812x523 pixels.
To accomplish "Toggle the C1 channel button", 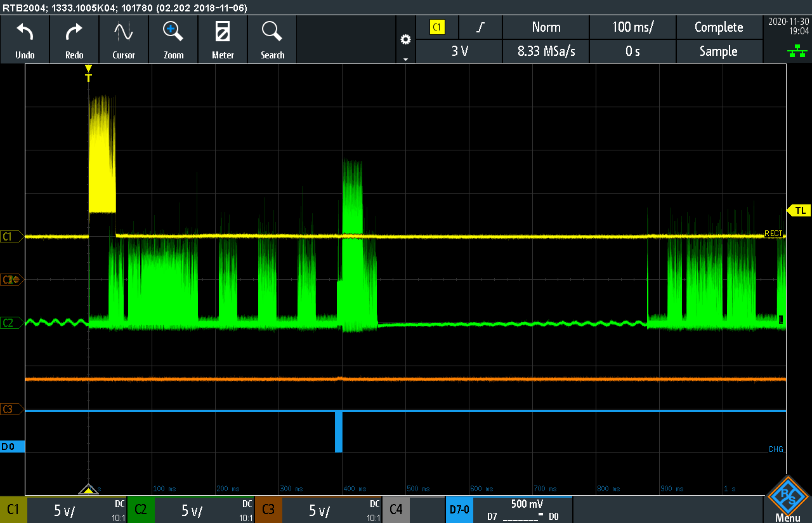I will (13, 510).
